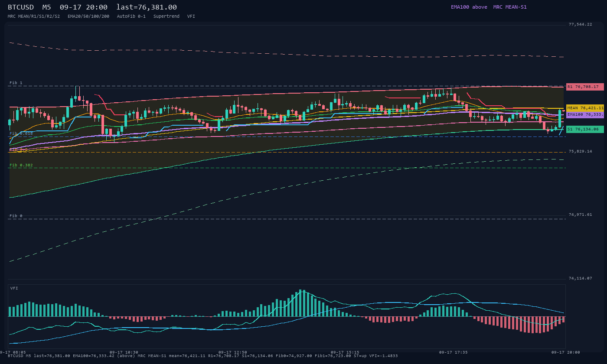Click the MRC MEAN-S1 status text
The image size is (607, 364).
point(510,7)
